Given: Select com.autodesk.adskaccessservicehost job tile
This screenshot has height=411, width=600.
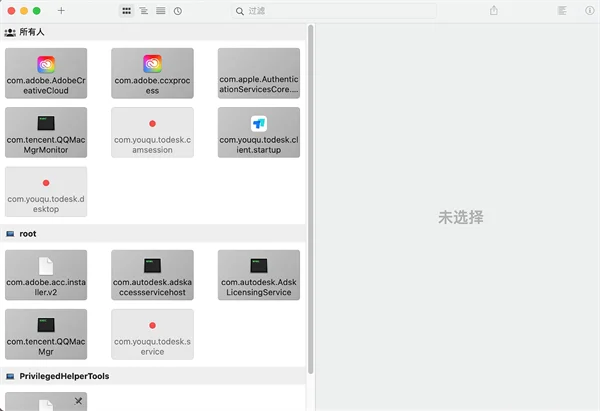Looking at the screenshot, I should click(152, 275).
